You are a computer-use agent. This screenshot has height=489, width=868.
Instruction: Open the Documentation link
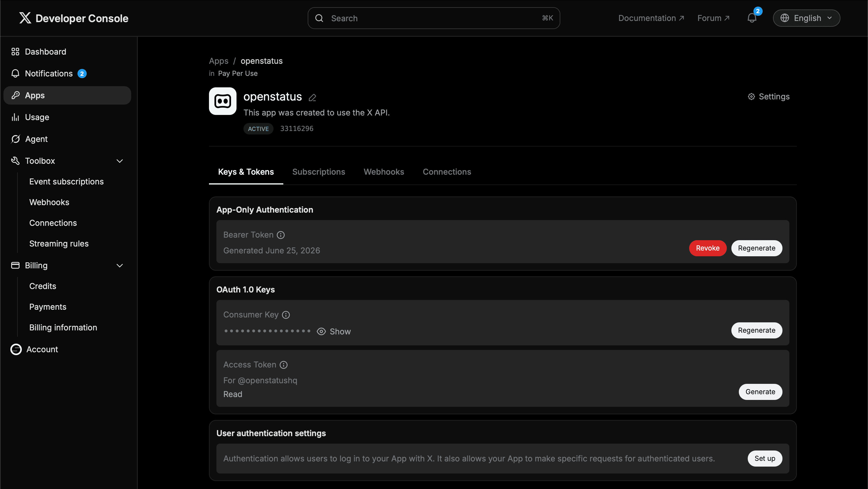(x=651, y=18)
